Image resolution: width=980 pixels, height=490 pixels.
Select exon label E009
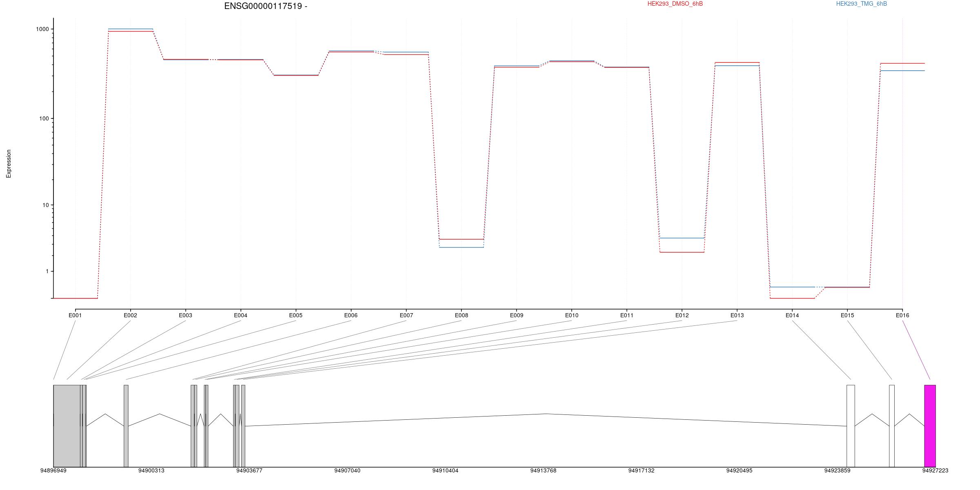[x=517, y=315]
